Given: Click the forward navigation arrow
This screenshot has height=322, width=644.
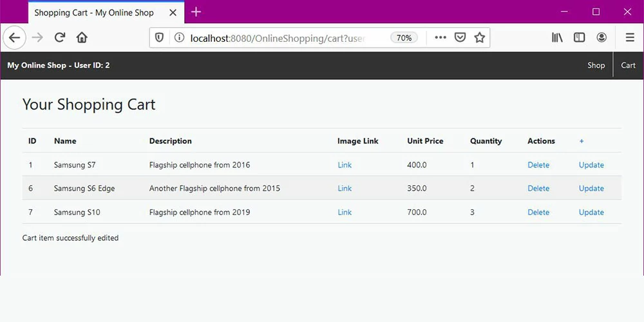Looking at the screenshot, I should point(37,38).
